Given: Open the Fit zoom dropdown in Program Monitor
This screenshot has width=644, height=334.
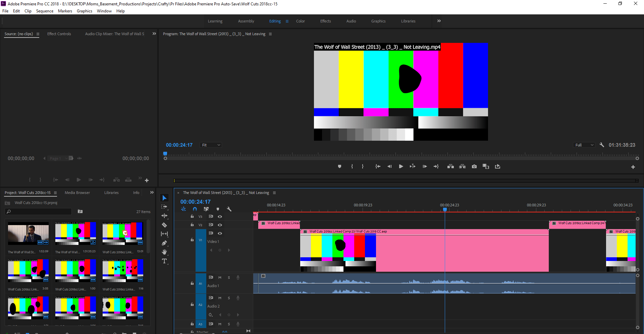Looking at the screenshot, I should click(x=211, y=145).
